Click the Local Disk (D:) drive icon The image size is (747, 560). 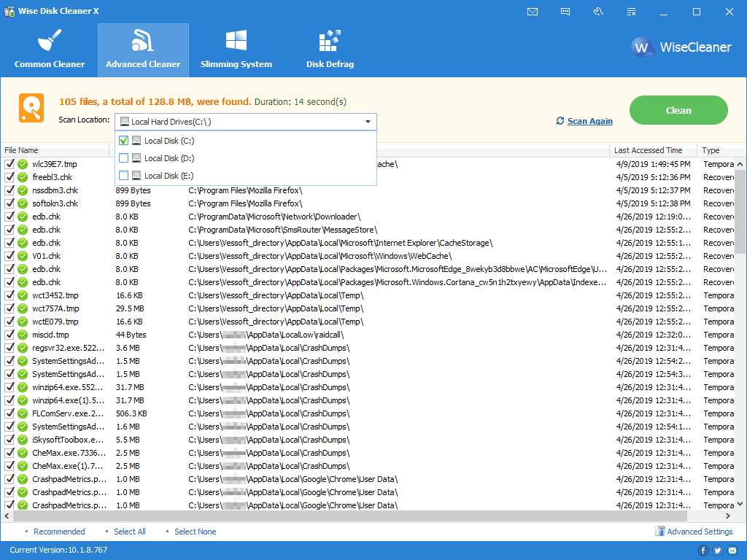point(136,158)
